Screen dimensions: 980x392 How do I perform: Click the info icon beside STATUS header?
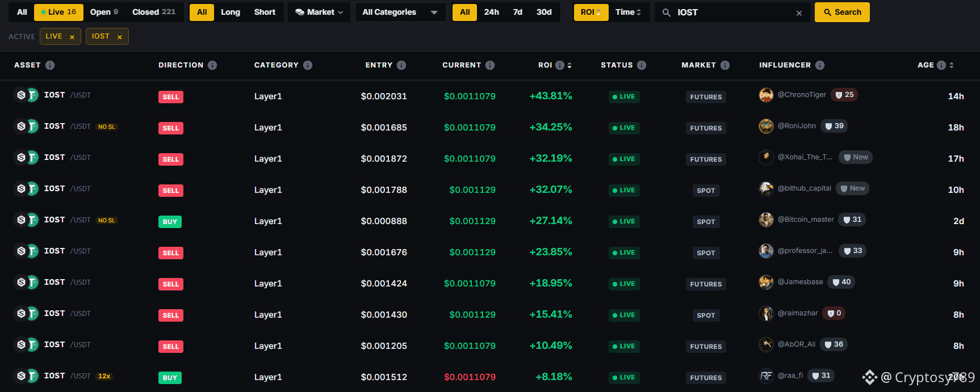tap(642, 65)
